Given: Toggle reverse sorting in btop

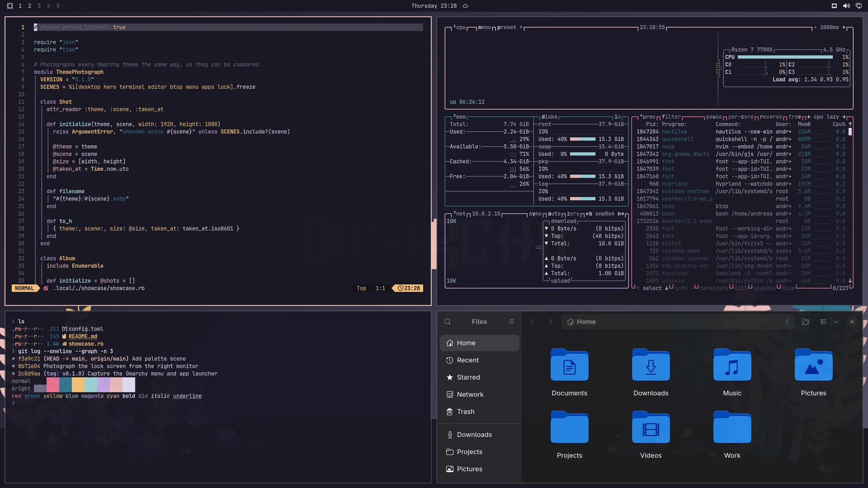Looking at the screenshot, I should [x=771, y=117].
